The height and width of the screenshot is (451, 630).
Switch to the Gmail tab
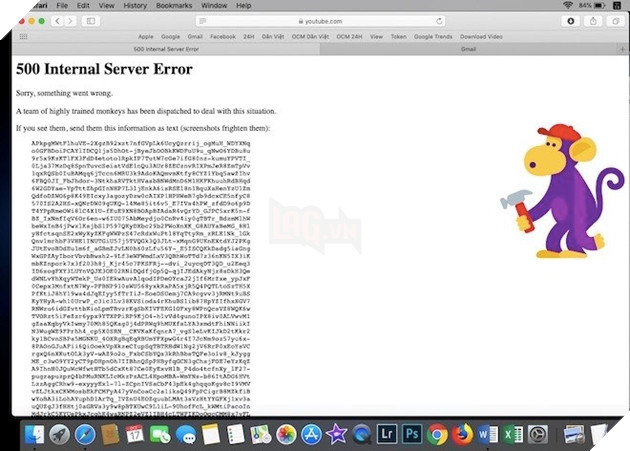(x=468, y=49)
